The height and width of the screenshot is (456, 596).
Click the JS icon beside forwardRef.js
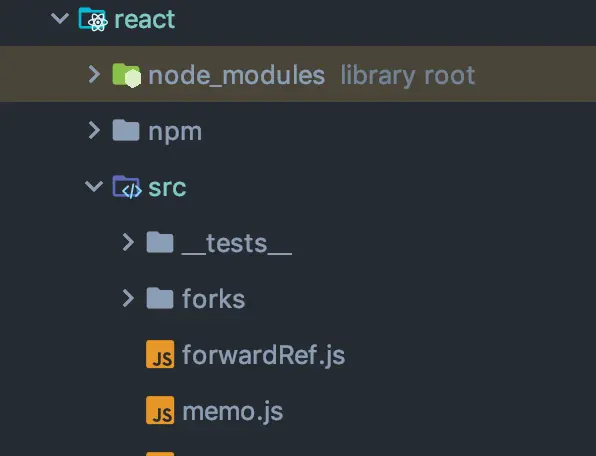pyautogui.click(x=160, y=354)
